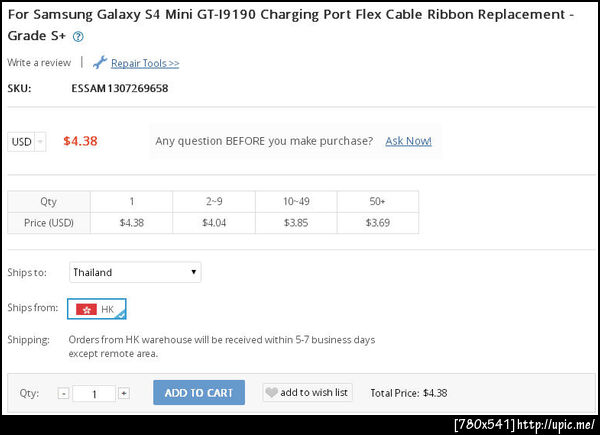Click the 2~9 quantity tier header
Screen dimensions: 600x435
[x=214, y=201]
